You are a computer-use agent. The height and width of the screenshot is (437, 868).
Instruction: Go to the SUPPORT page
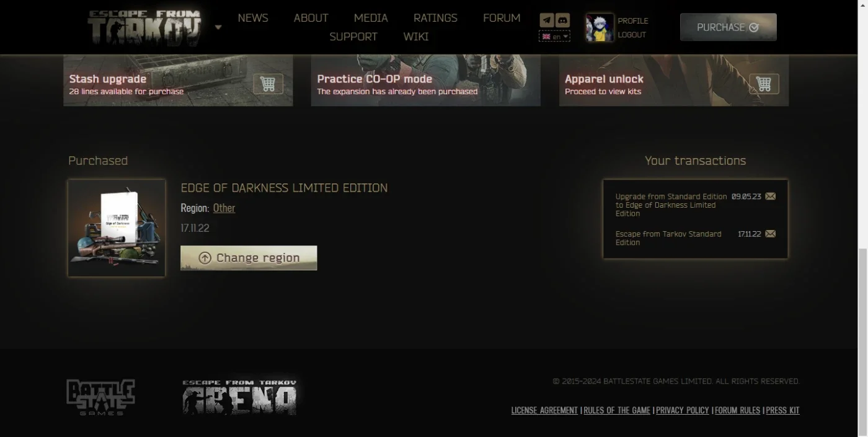(353, 37)
